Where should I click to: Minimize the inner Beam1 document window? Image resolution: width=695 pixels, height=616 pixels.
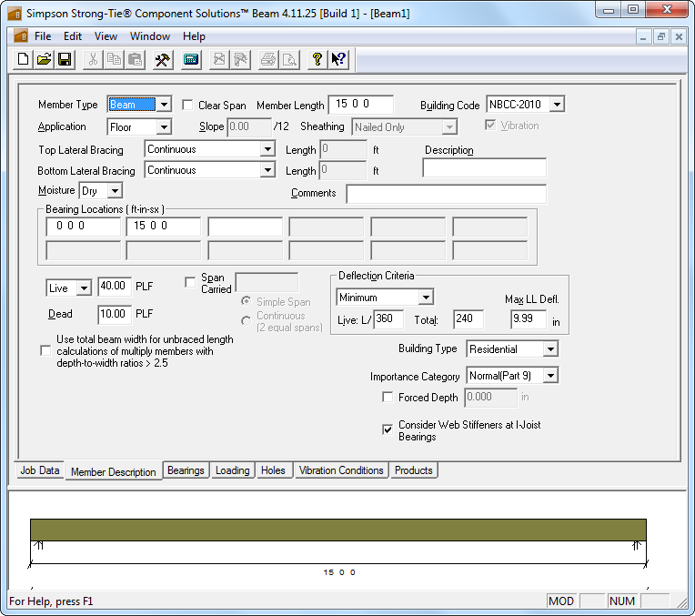pyautogui.click(x=643, y=36)
